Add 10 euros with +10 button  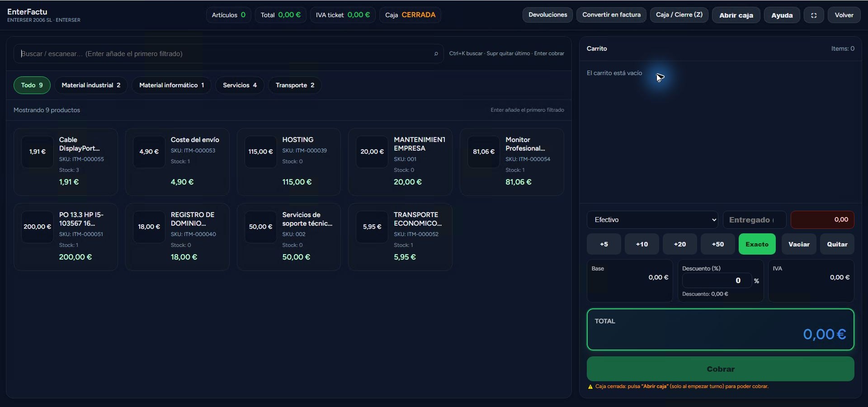[x=642, y=244]
